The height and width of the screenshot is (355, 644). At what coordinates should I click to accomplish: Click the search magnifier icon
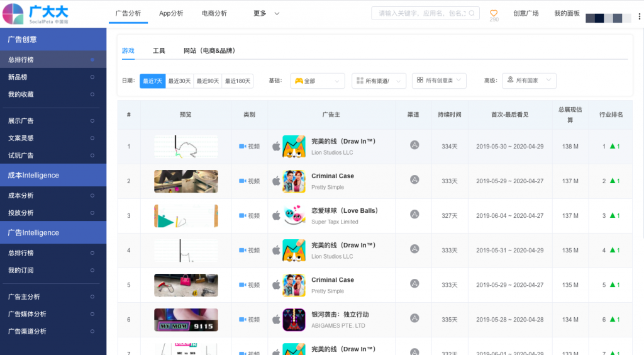[472, 13]
